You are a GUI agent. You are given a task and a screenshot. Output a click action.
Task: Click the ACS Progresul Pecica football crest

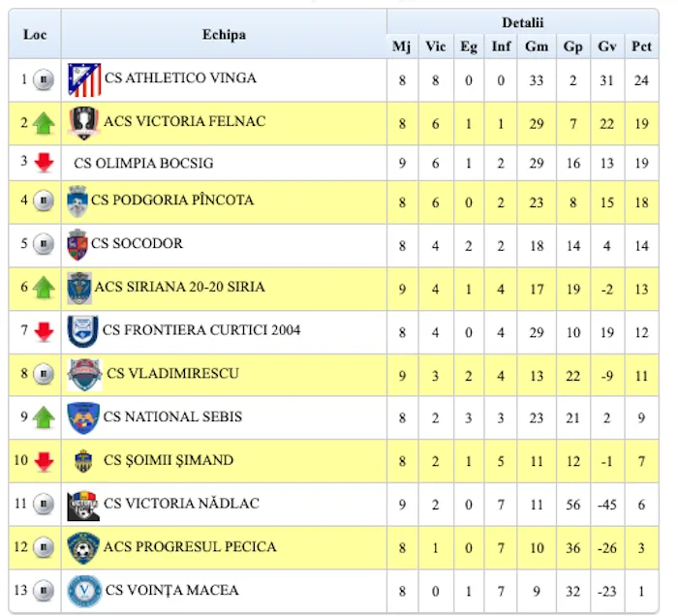83,547
